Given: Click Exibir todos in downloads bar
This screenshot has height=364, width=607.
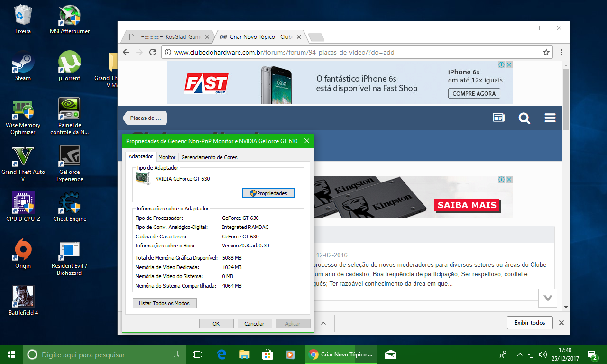Looking at the screenshot, I should coord(530,323).
